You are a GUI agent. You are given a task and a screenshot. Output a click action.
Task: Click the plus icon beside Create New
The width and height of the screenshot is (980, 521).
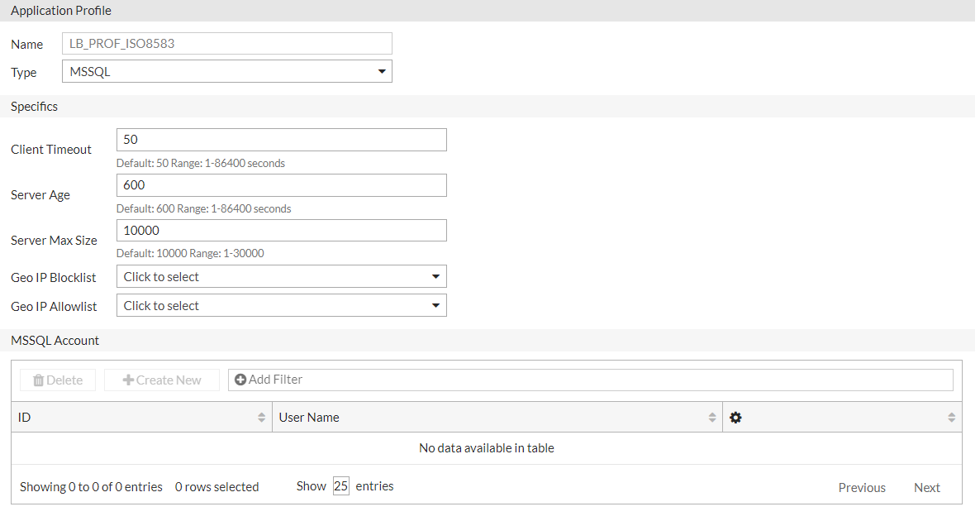point(128,380)
